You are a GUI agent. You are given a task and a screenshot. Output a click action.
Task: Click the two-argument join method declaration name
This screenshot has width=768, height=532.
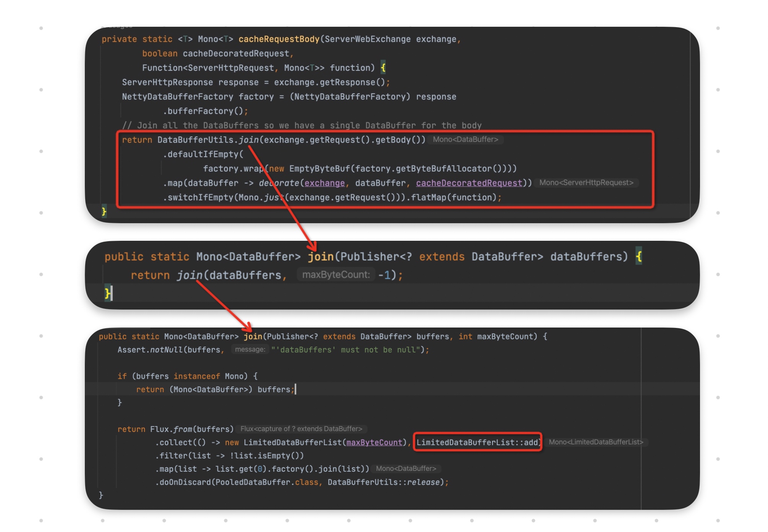[253, 337]
